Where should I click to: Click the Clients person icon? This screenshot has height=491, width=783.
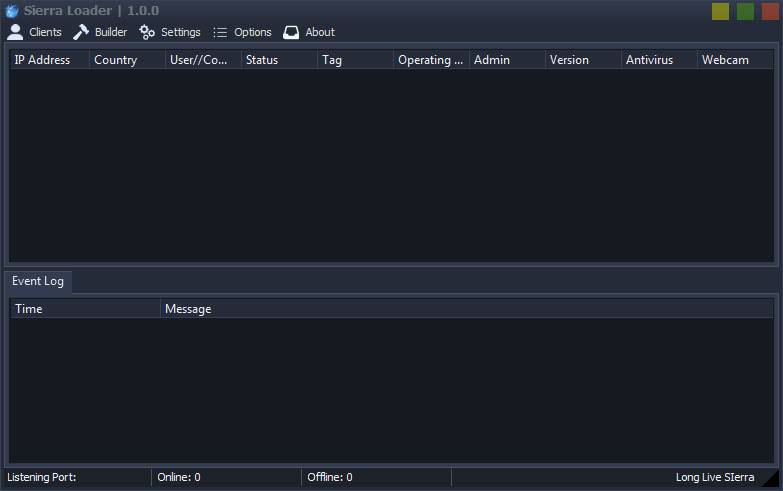pos(15,32)
